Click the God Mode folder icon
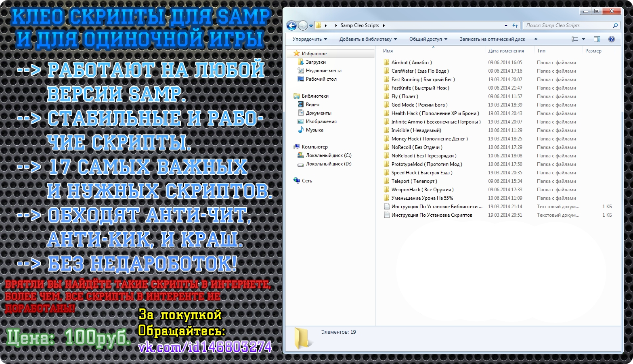This screenshot has height=364, width=633. pos(386,105)
